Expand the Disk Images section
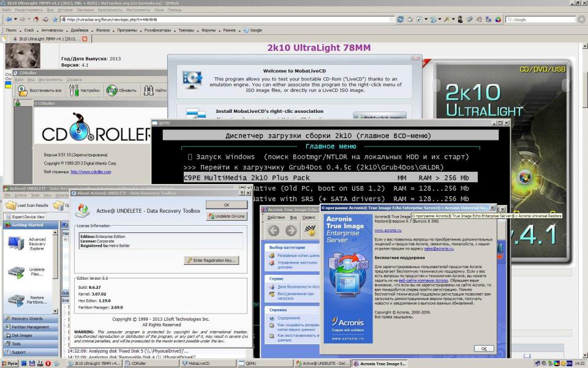This screenshot has height=368, width=588. pyautogui.click(x=31, y=335)
